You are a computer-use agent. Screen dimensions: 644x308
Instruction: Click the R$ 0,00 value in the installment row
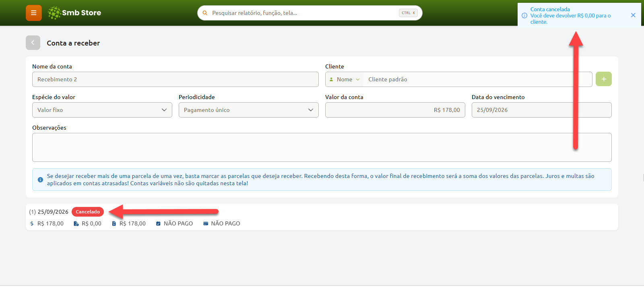click(x=91, y=223)
